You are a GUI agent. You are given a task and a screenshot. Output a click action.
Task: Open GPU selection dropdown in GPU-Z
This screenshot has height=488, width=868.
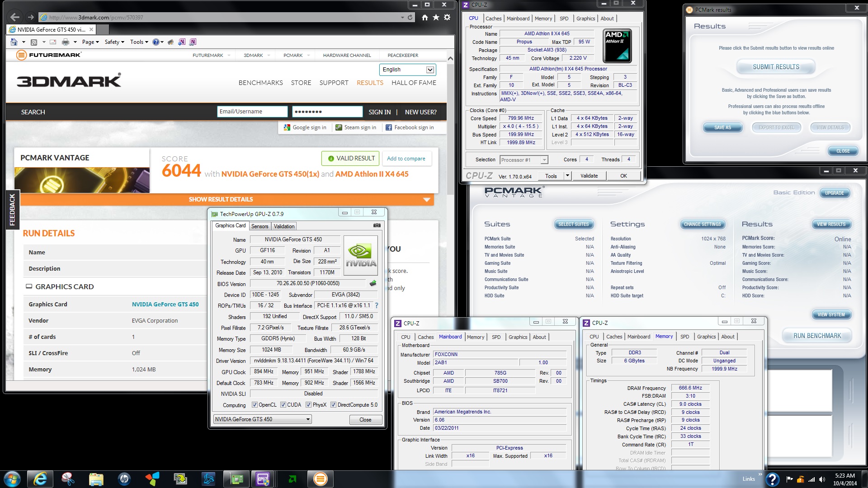pos(262,419)
